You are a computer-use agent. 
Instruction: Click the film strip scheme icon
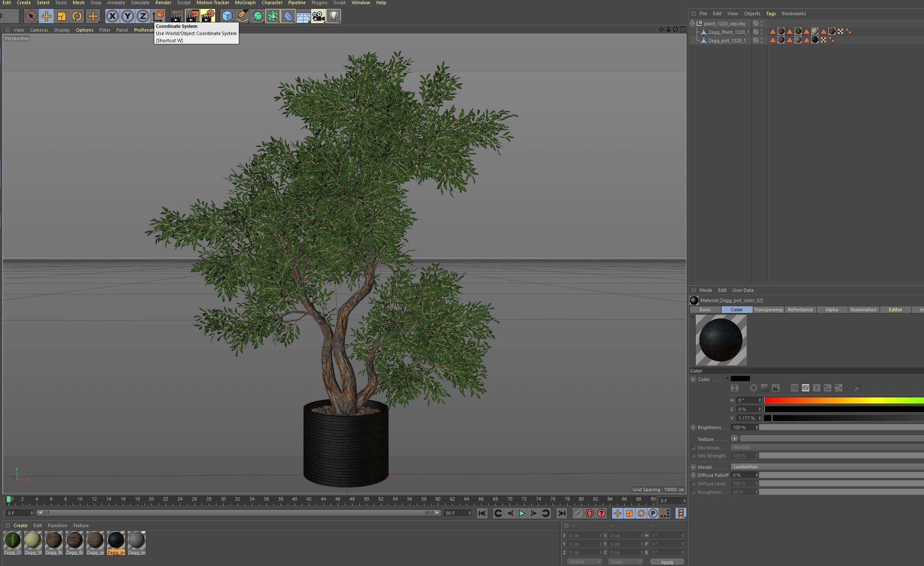[x=681, y=513]
